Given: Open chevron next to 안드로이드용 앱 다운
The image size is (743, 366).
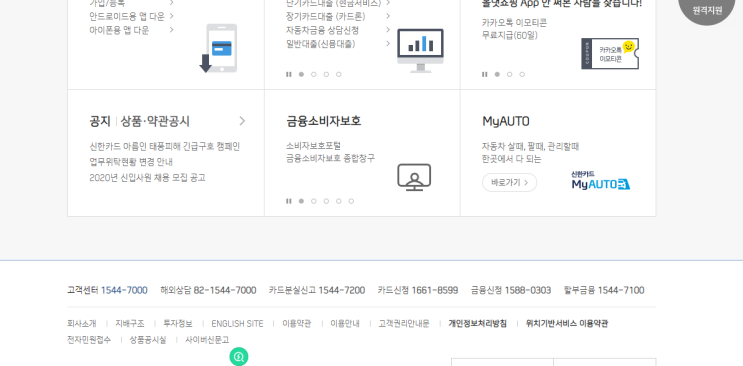Looking at the screenshot, I should point(172,16).
